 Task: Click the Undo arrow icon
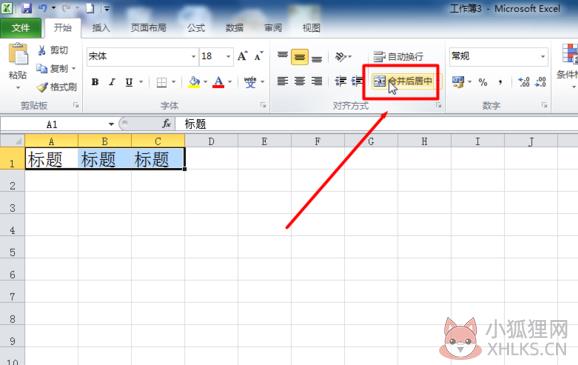43,8
